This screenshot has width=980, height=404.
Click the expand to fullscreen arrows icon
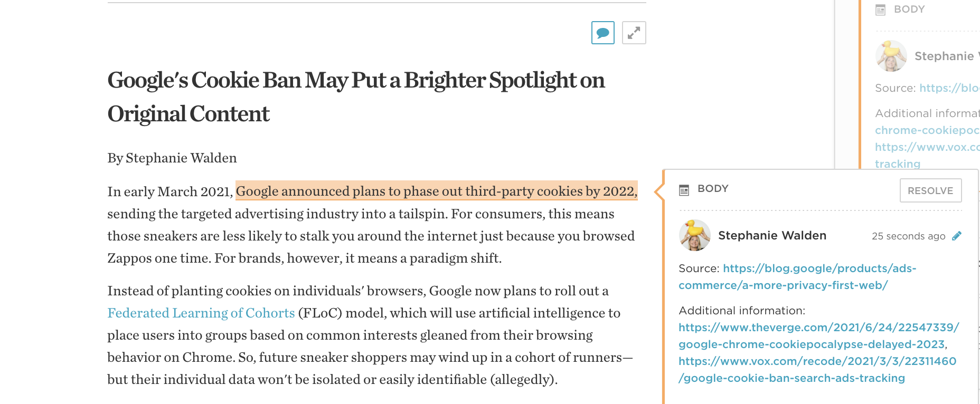pos(634,33)
